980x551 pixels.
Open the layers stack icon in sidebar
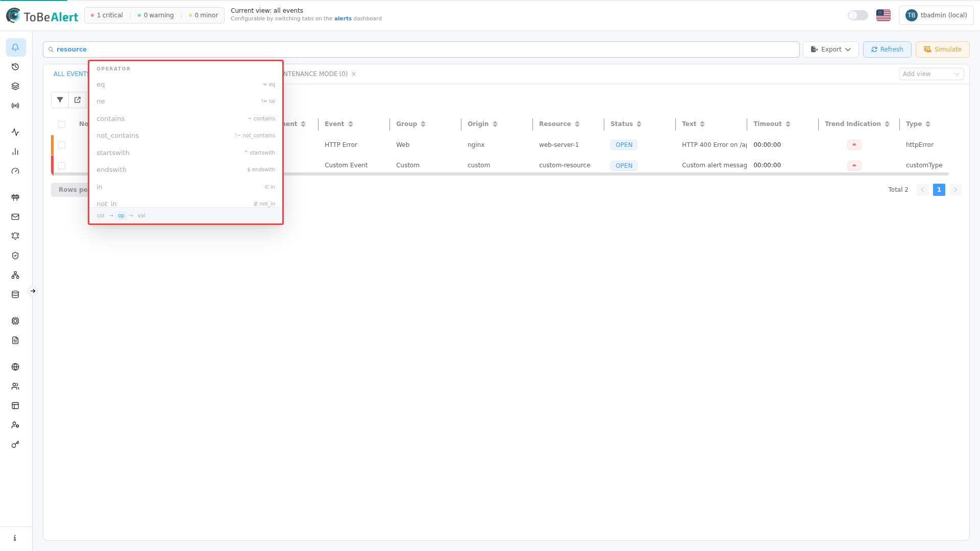tap(15, 86)
